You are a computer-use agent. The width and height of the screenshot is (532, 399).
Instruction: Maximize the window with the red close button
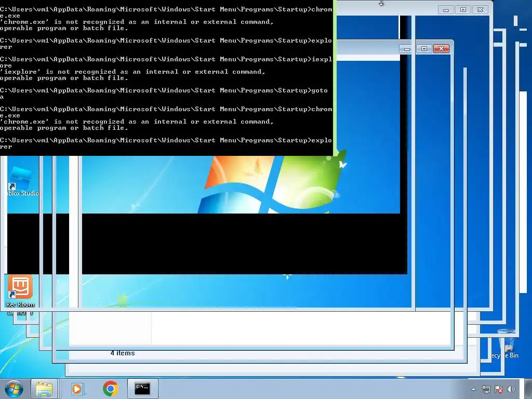pos(424,48)
